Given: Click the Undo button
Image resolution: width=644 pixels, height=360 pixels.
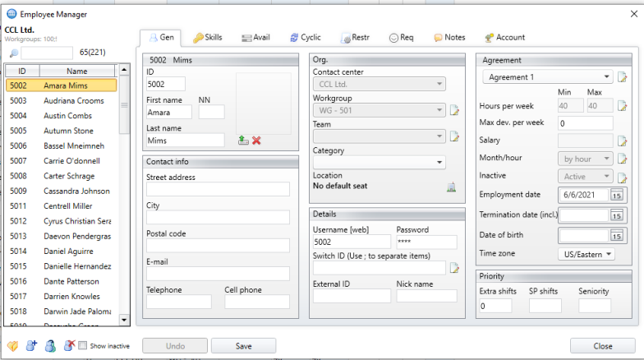Looking at the screenshot, I should [175, 346].
